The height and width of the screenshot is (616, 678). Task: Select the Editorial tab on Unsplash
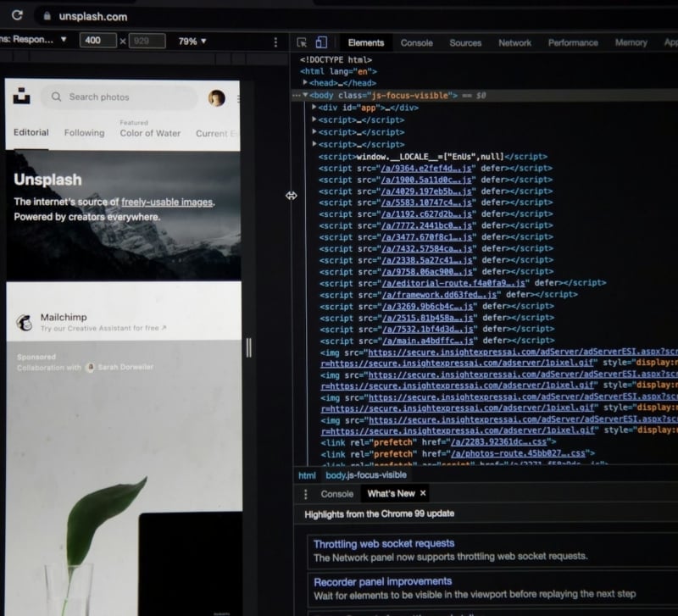[31, 132]
